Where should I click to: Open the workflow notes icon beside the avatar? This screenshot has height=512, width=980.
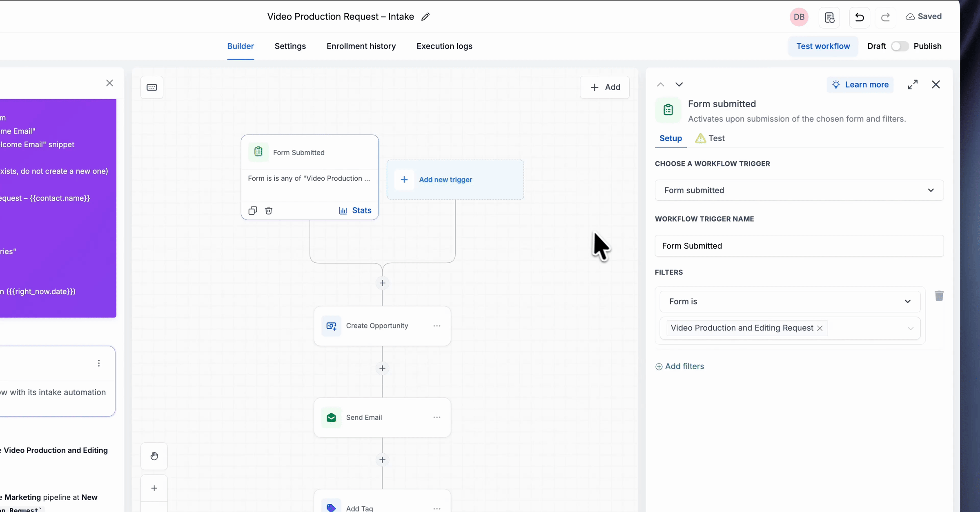point(829,17)
